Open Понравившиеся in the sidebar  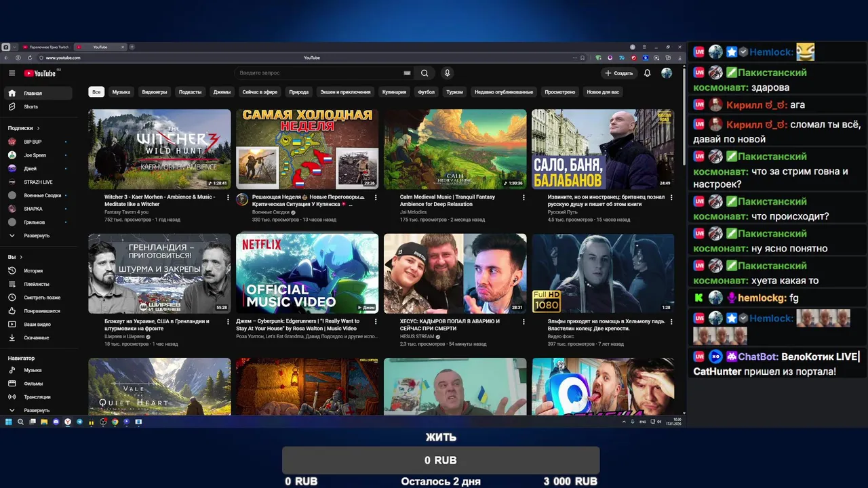click(x=39, y=311)
